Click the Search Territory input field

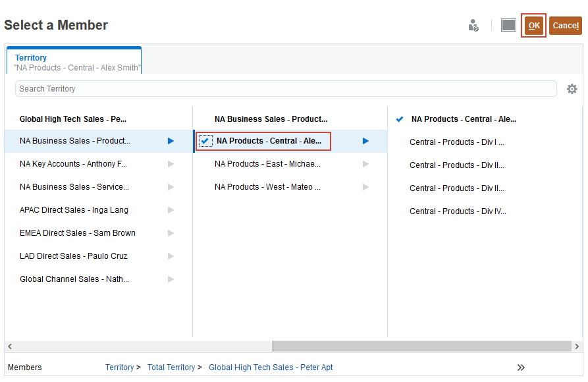tap(286, 89)
